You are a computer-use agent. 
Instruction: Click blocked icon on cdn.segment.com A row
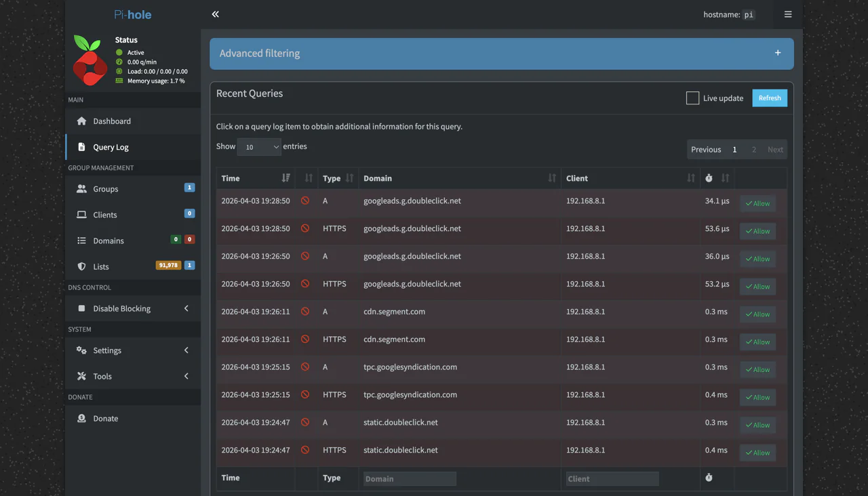click(305, 312)
